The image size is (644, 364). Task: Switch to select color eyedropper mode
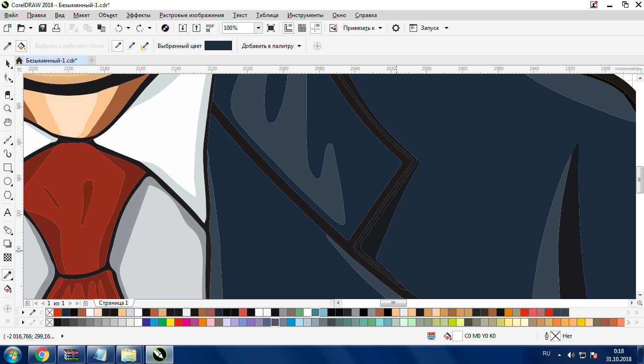click(x=8, y=46)
